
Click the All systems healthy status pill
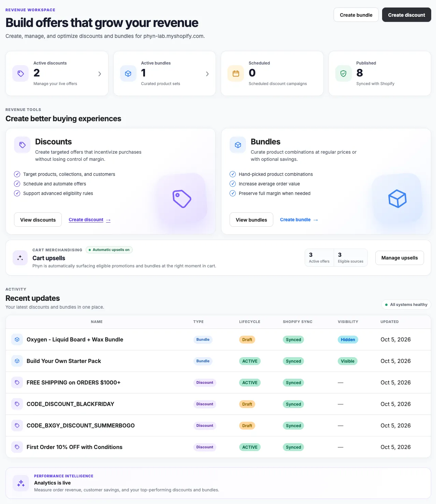click(x=406, y=305)
